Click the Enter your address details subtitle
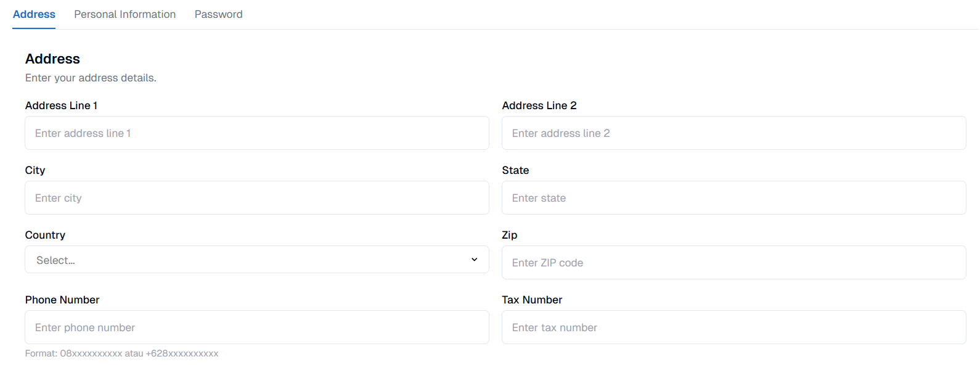 pos(91,78)
